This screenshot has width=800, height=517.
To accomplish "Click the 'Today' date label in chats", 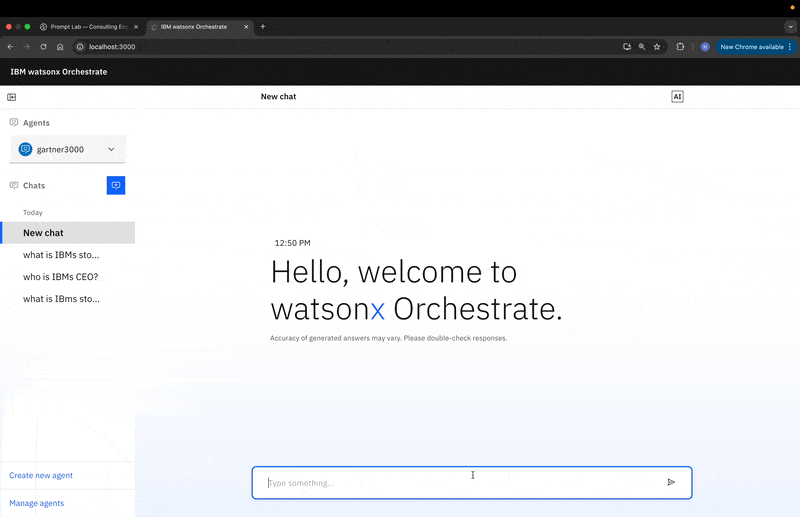I will [33, 212].
